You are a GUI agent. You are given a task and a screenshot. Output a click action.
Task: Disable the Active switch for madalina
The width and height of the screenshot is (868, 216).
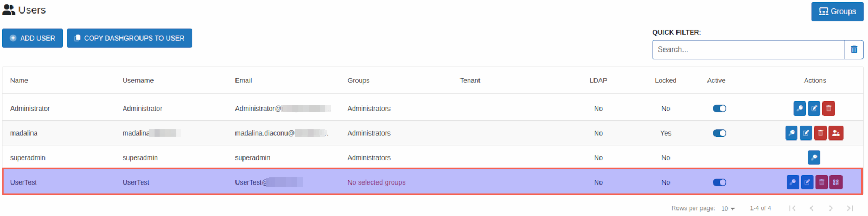click(719, 133)
